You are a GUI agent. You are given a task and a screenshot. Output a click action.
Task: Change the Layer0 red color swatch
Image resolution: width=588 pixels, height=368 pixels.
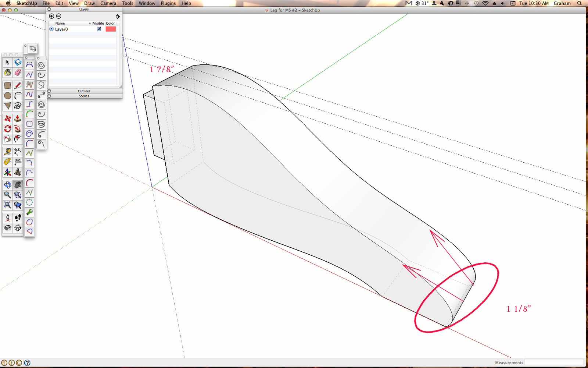[x=111, y=29]
